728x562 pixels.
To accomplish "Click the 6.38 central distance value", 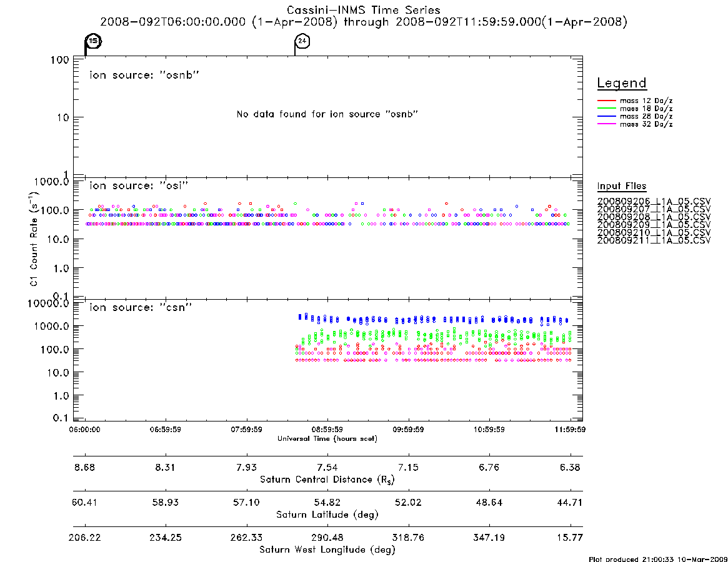I will tap(570, 467).
